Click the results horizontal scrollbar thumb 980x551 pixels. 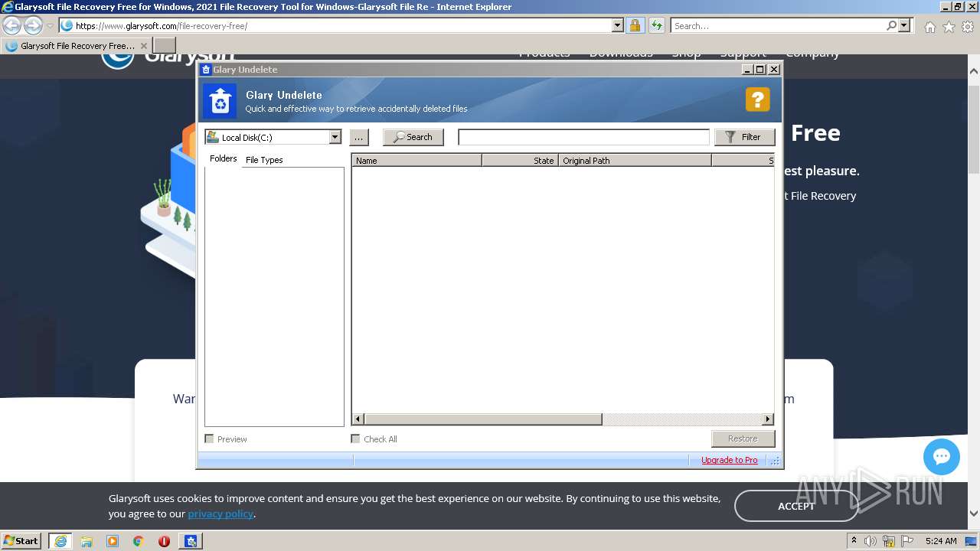483,419
